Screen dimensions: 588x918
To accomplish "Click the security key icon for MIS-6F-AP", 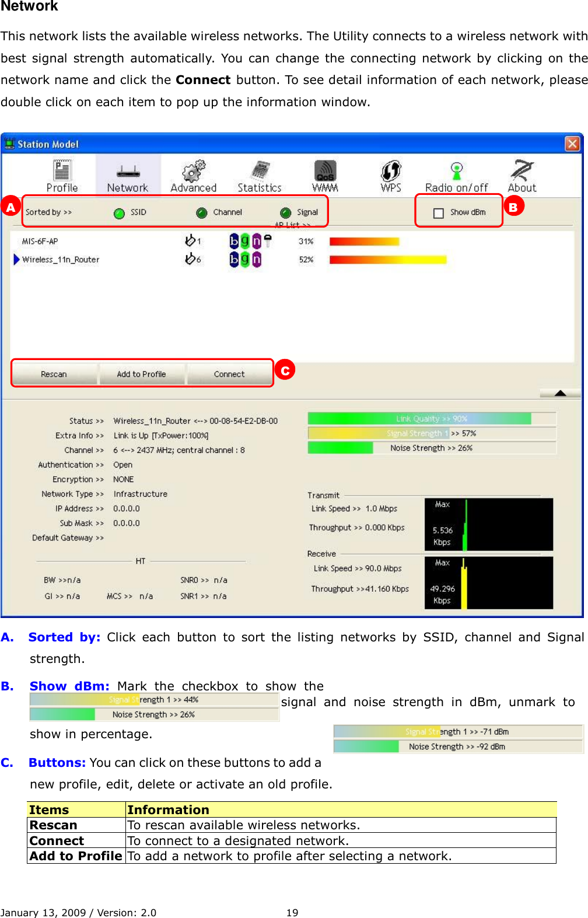I will tap(268, 240).
